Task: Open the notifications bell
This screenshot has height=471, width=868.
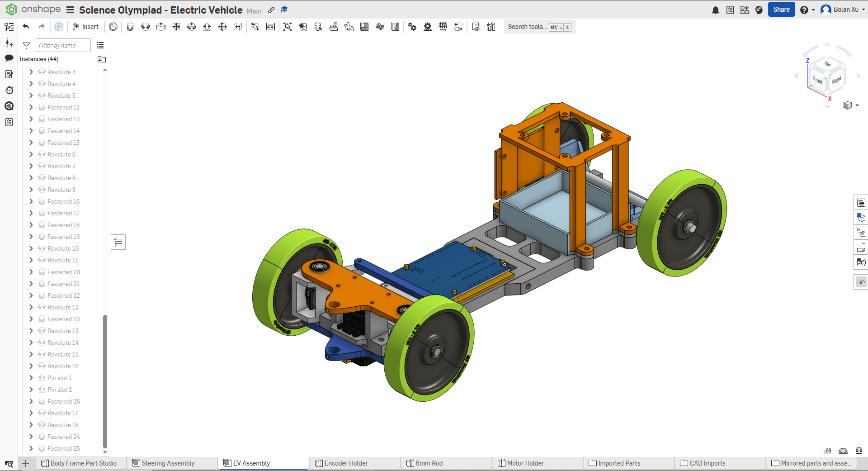Action: (x=715, y=10)
